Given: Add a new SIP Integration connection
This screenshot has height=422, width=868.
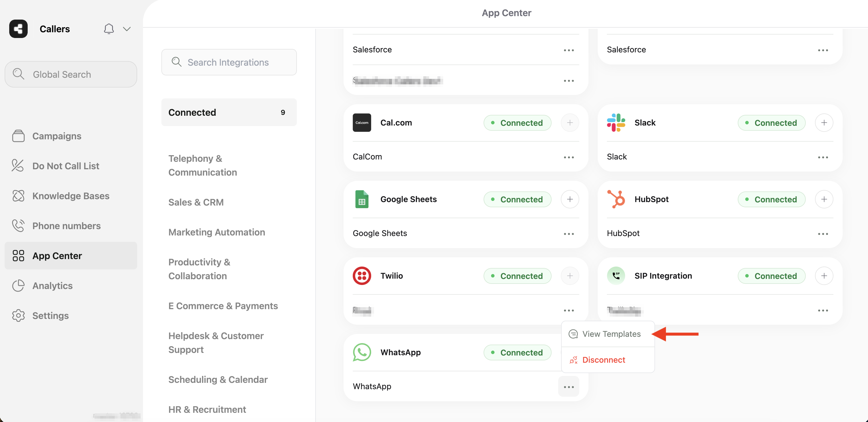Looking at the screenshot, I should (x=824, y=275).
